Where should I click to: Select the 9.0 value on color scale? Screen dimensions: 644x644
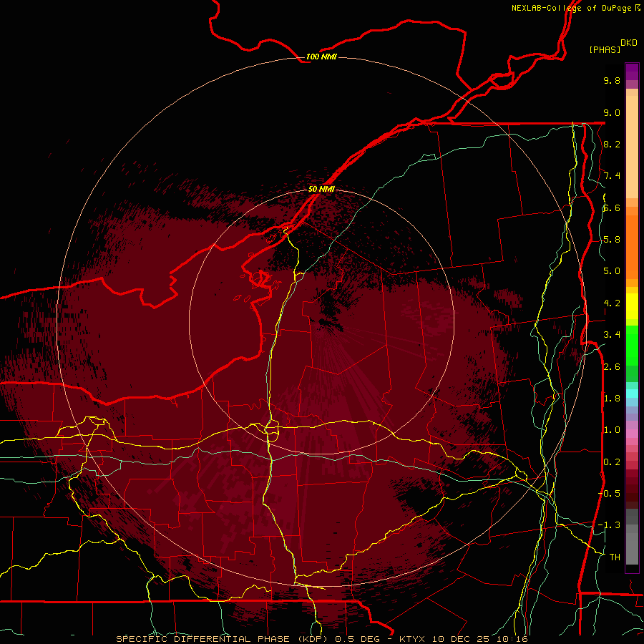coord(612,113)
